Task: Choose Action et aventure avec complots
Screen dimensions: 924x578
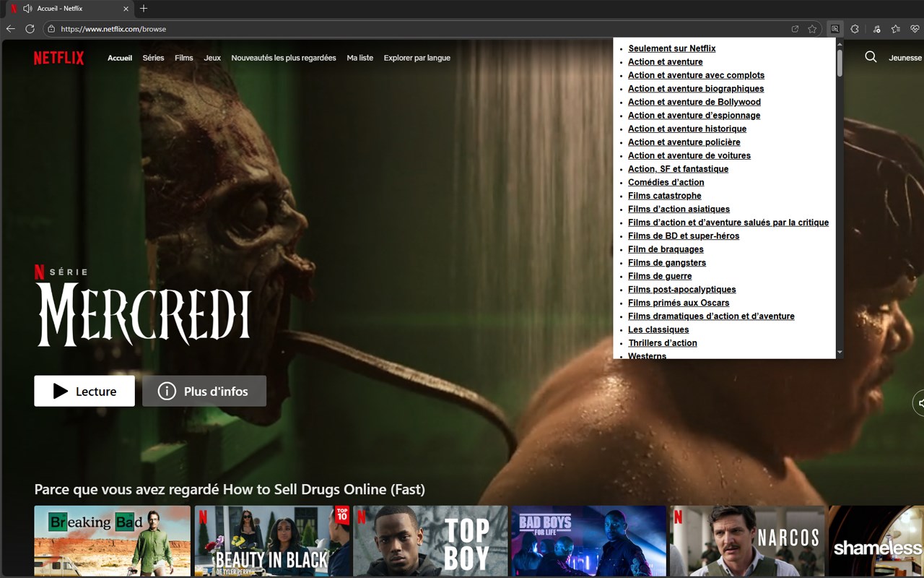Action: 696,75
